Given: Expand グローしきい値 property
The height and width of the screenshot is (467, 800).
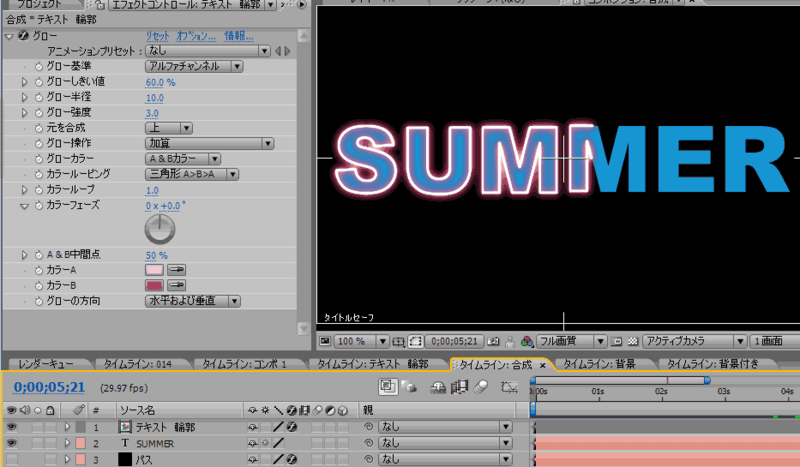Looking at the screenshot, I should tap(24, 82).
